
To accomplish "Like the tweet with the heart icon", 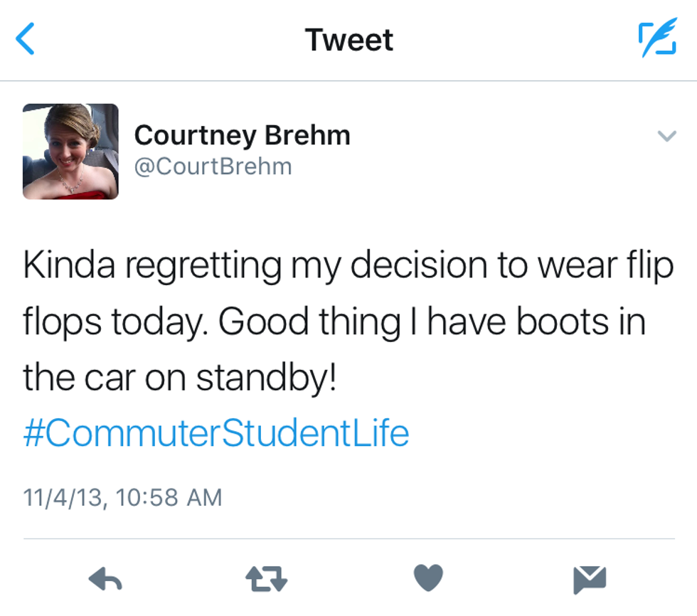I will [x=427, y=578].
